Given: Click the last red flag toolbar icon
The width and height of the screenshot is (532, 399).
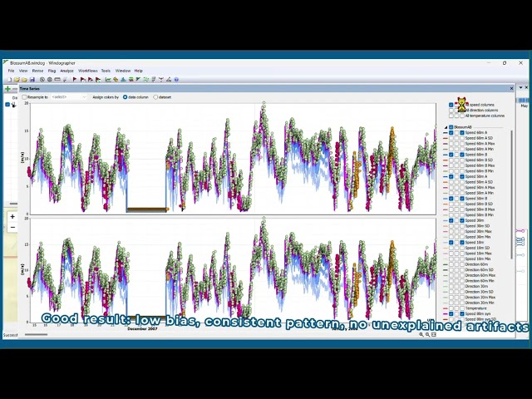Looking at the screenshot, I should pyautogui.click(x=98, y=80).
